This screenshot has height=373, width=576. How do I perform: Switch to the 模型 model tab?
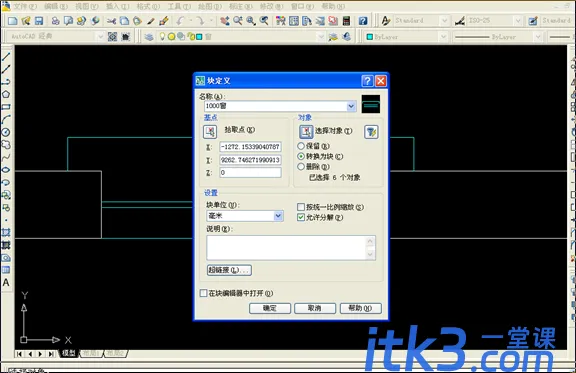68,353
